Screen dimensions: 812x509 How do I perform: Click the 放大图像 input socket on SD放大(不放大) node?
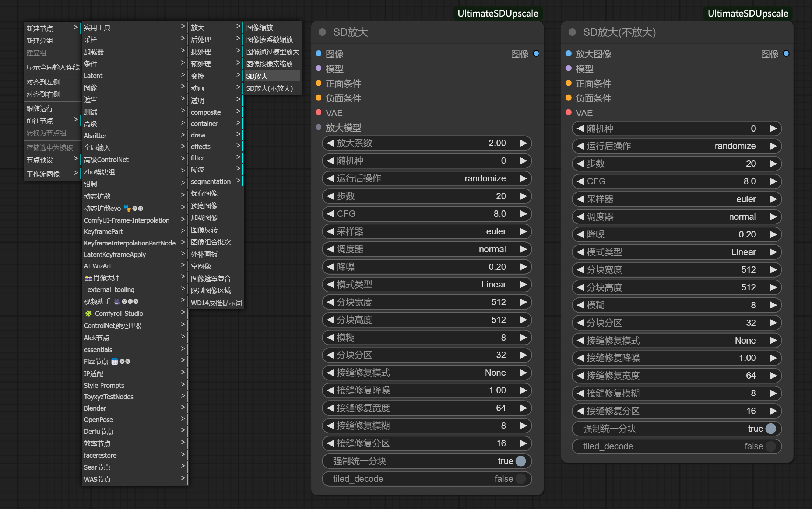(569, 54)
